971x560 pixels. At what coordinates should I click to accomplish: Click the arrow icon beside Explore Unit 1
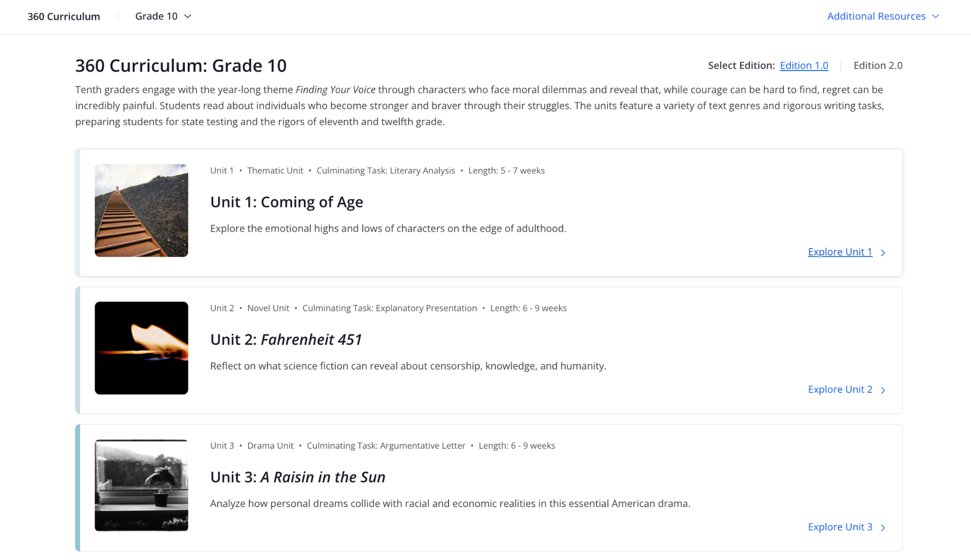(884, 252)
